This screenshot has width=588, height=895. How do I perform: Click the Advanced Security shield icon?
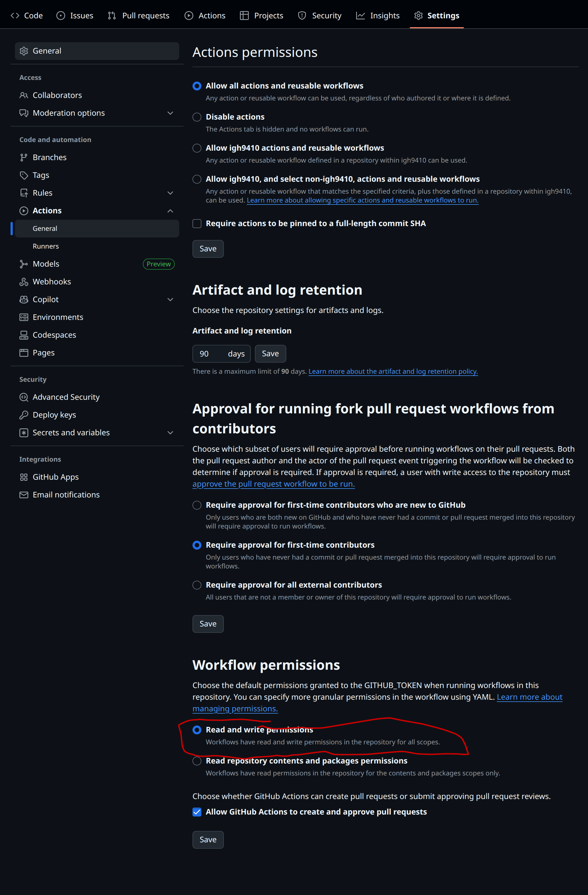(x=24, y=397)
